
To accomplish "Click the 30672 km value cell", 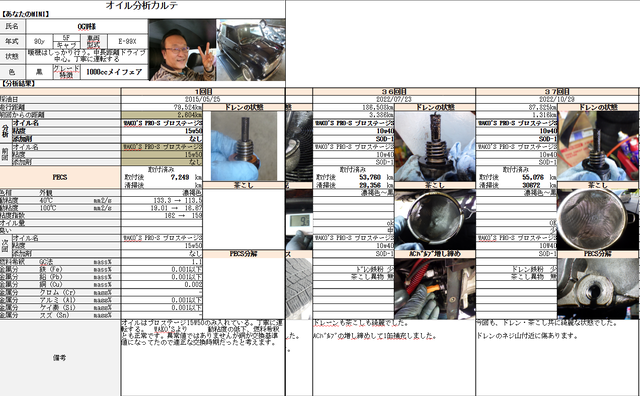I will [x=533, y=185].
